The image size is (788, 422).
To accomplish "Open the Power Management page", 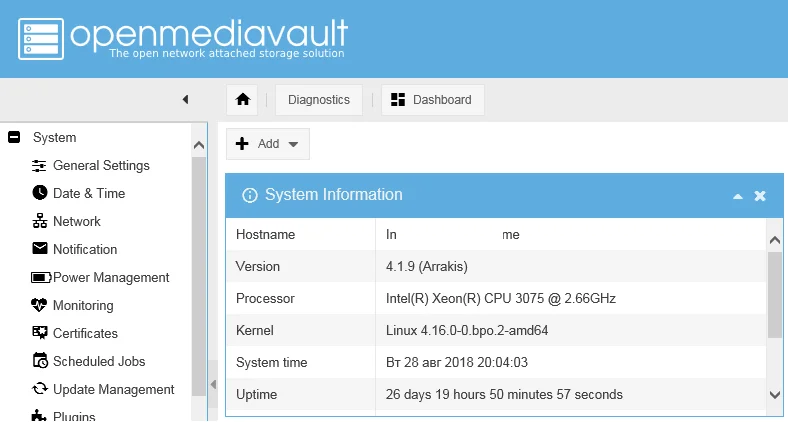I will [x=111, y=277].
